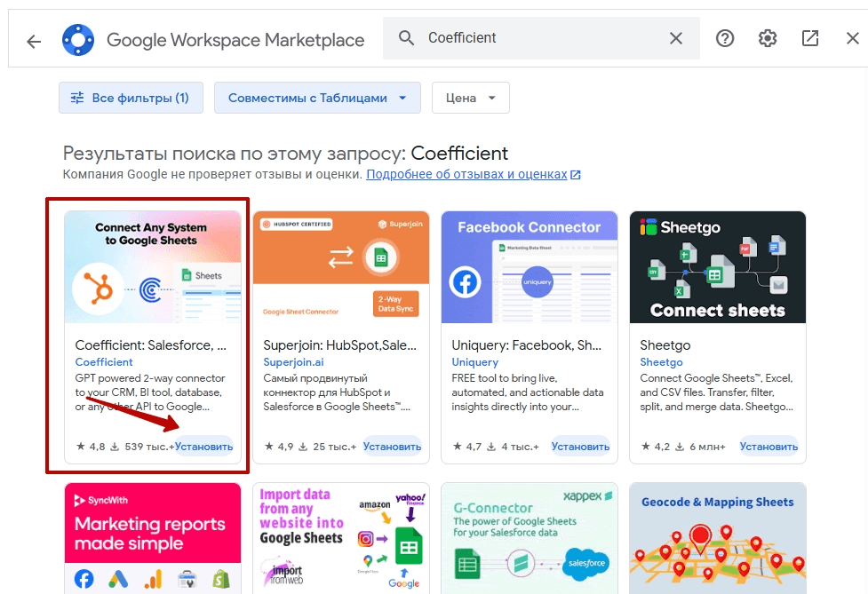The image size is (868, 594).
Task: Click the Uniquery FREE tool description
Action: coord(528,392)
